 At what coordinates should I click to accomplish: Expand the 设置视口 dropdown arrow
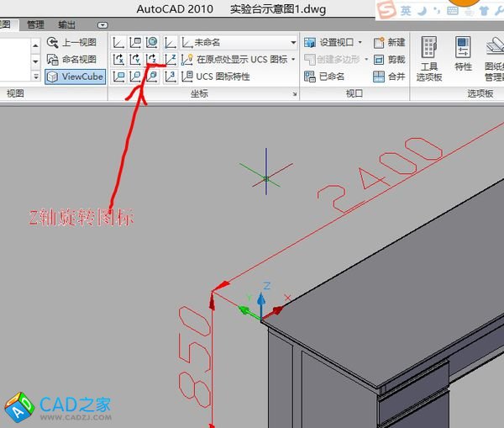click(x=360, y=42)
